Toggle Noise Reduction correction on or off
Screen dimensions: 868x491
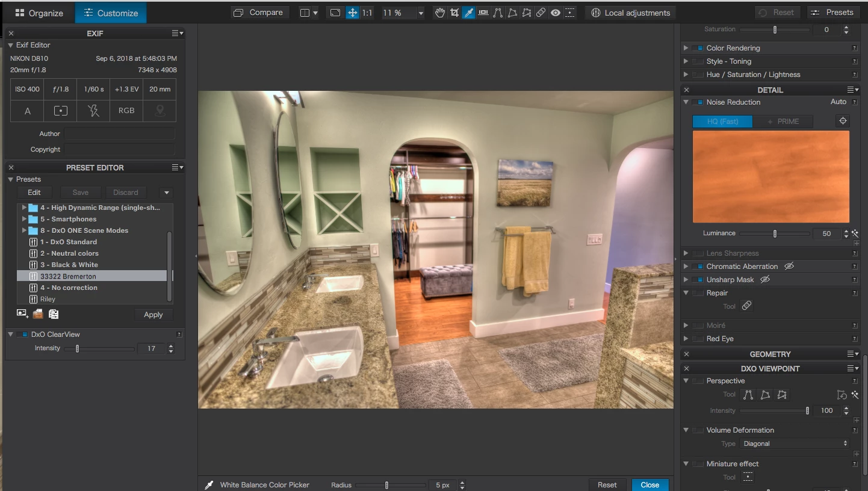pyautogui.click(x=698, y=102)
